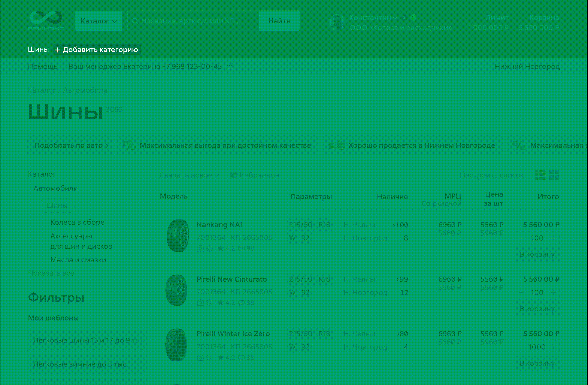
Task: Switch to list view layout icon
Action: coord(540,175)
